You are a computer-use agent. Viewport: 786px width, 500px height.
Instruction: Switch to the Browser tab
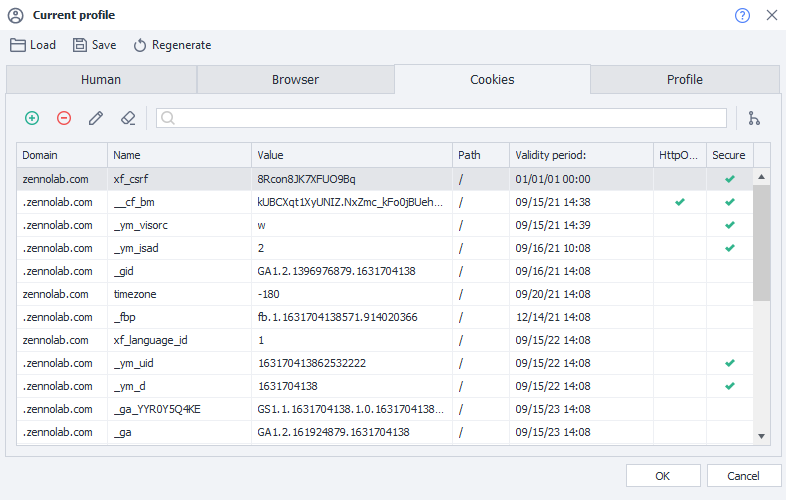[295, 80]
